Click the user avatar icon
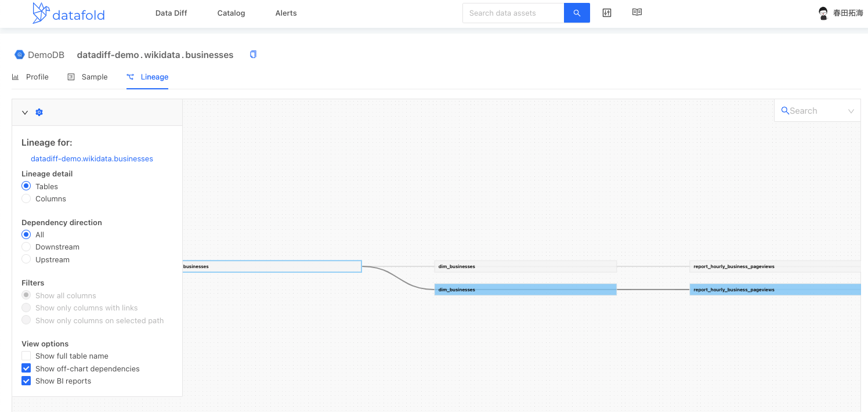This screenshot has height=412, width=868. tap(823, 13)
